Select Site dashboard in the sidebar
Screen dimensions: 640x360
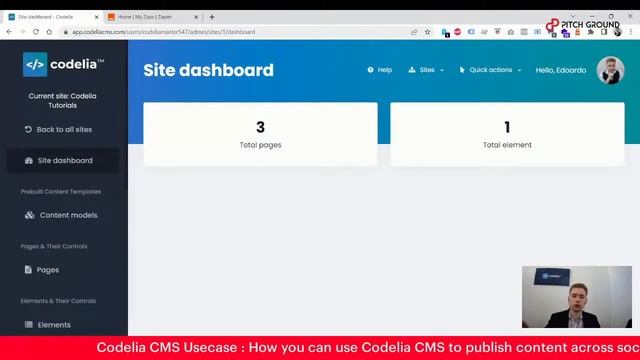(63, 160)
